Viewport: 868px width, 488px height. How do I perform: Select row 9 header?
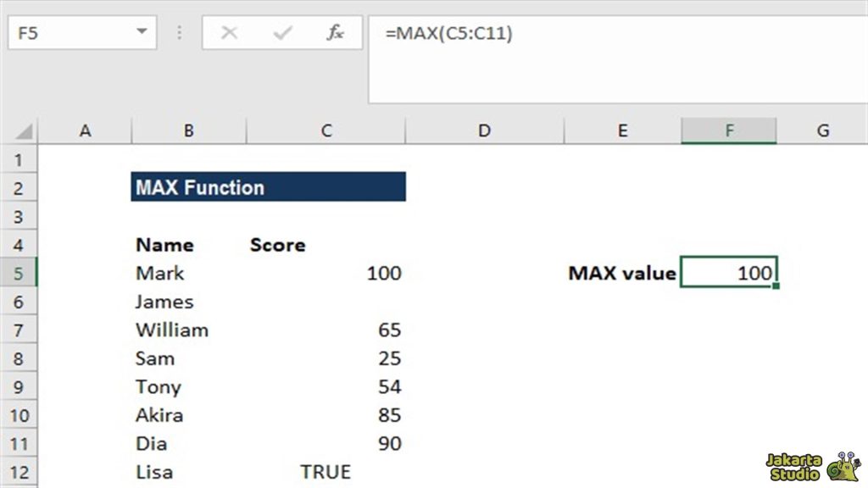pyautogui.click(x=19, y=386)
